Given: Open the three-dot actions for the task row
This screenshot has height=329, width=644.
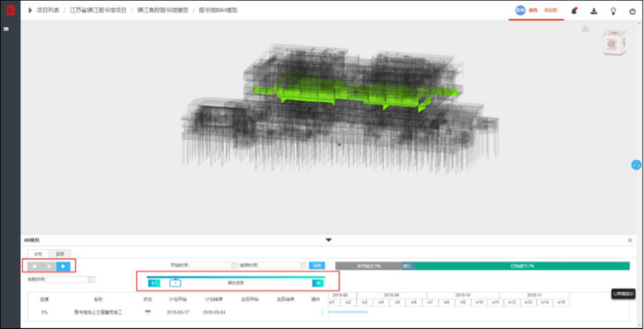Looking at the screenshot, I should click(x=321, y=313).
